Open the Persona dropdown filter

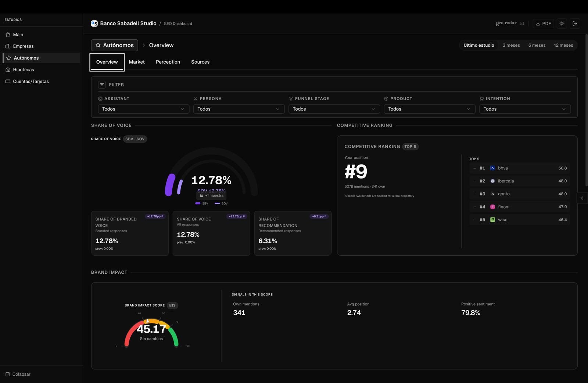[x=239, y=109]
